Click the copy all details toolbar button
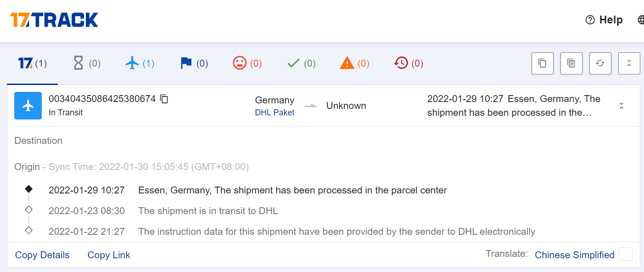Screen dimensions: 644x272 coord(571,63)
